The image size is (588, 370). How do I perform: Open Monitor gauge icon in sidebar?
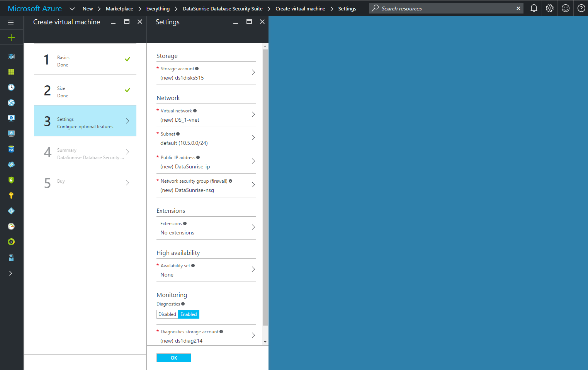point(11,226)
